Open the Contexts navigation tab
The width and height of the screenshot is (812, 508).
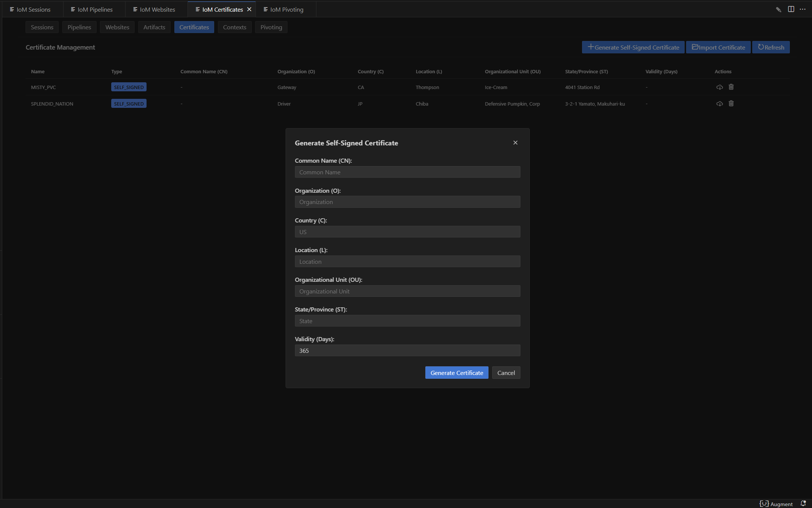(x=234, y=27)
